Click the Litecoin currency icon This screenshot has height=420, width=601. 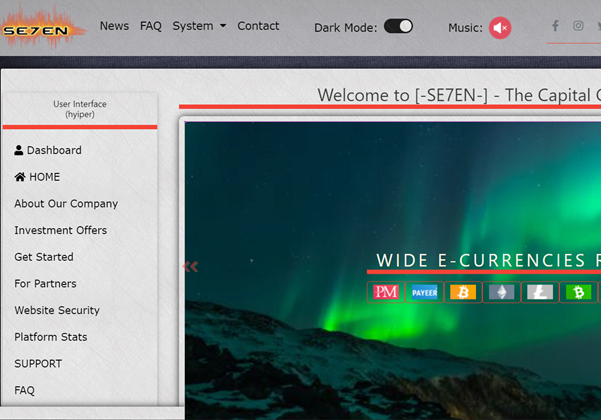click(539, 292)
